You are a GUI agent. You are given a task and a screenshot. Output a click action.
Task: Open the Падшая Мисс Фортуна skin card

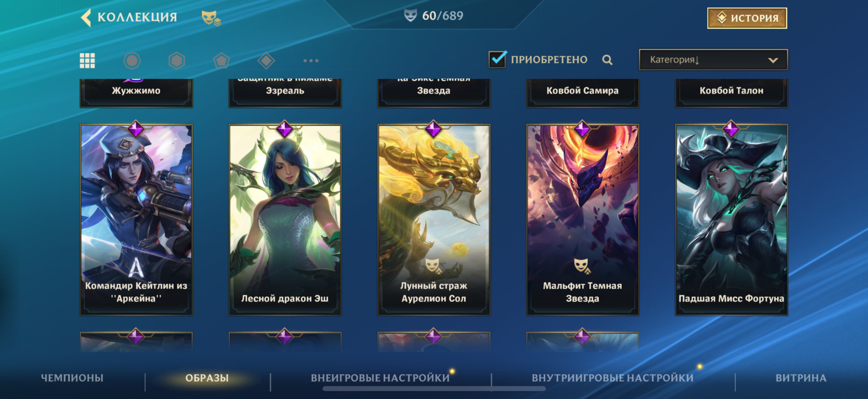732,220
